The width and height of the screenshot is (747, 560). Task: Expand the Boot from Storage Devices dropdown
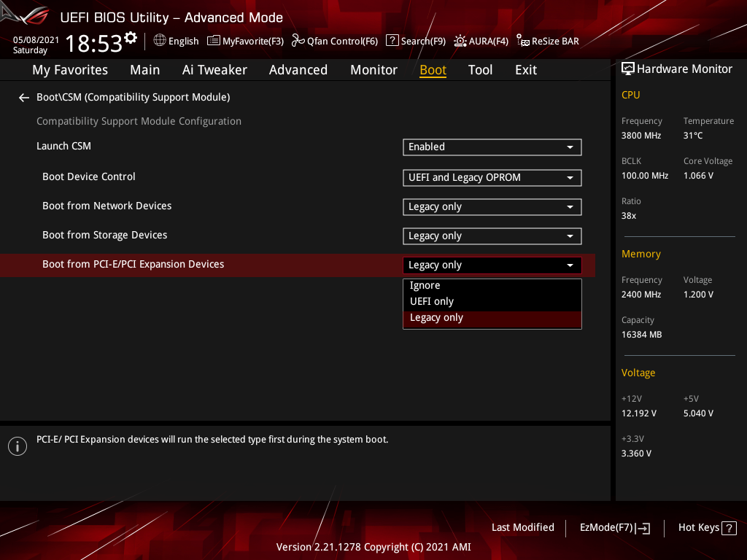tap(492, 236)
